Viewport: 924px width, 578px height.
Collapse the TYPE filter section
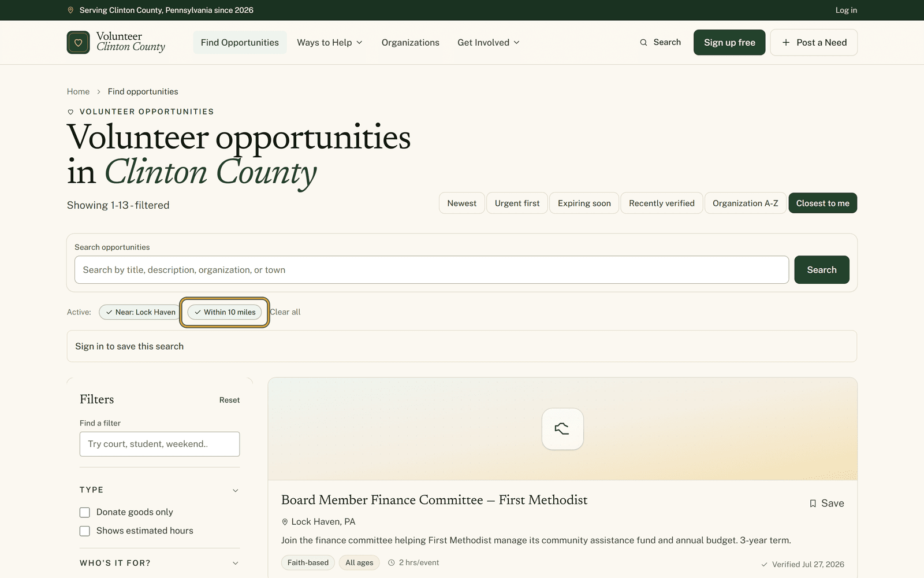(x=159, y=490)
